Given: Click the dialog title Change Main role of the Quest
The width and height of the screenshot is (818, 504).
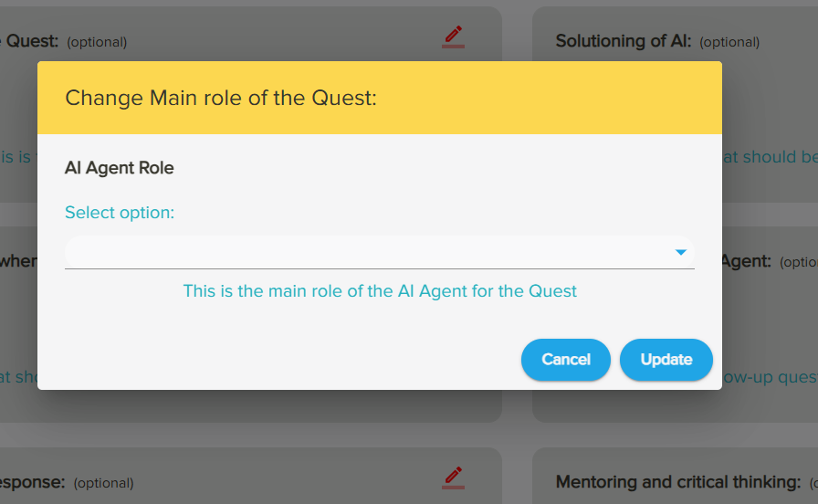Looking at the screenshot, I should click(x=221, y=98).
